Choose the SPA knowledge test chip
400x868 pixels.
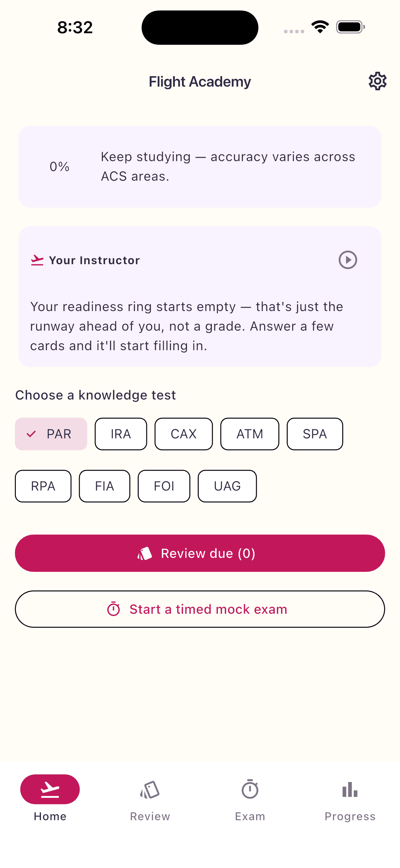pyautogui.click(x=315, y=434)
